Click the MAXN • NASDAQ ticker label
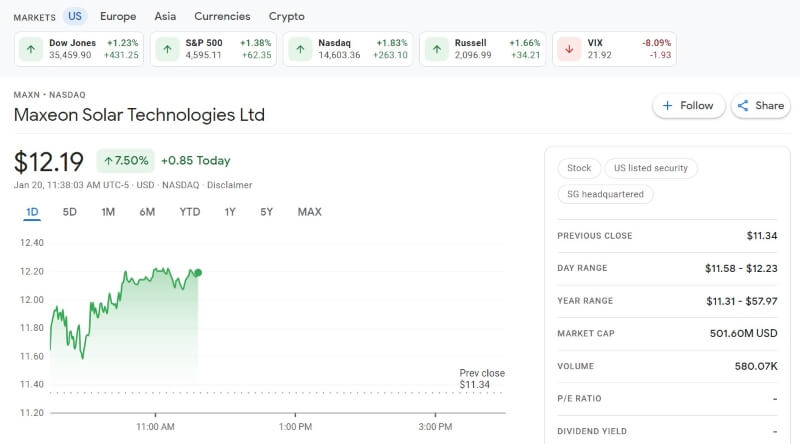The image size is (800, 444). pos(49,95)
